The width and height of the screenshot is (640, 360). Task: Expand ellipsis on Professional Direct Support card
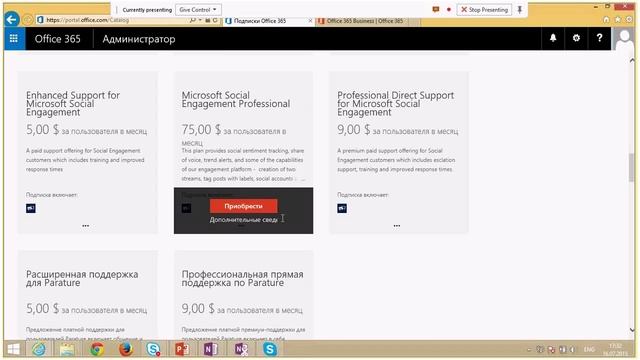coord(397,226)
